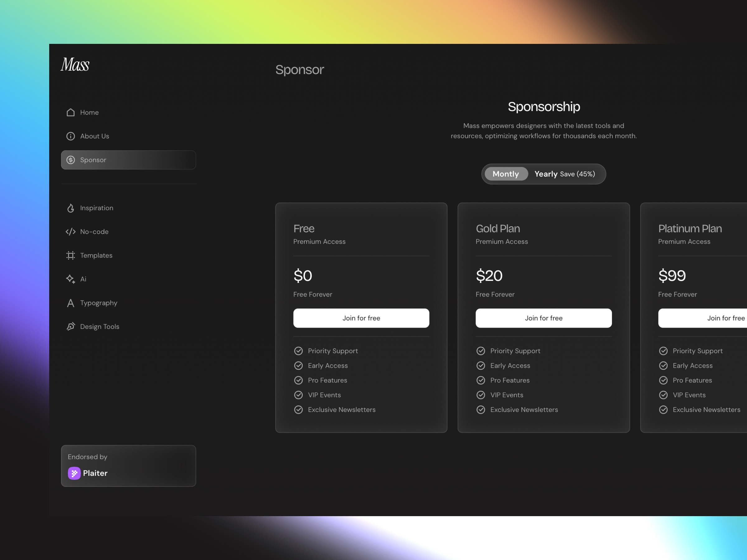Click Priority Support checkmark in Free plan
The width and height of the screenshot is (747, 560).
[298, 351]
